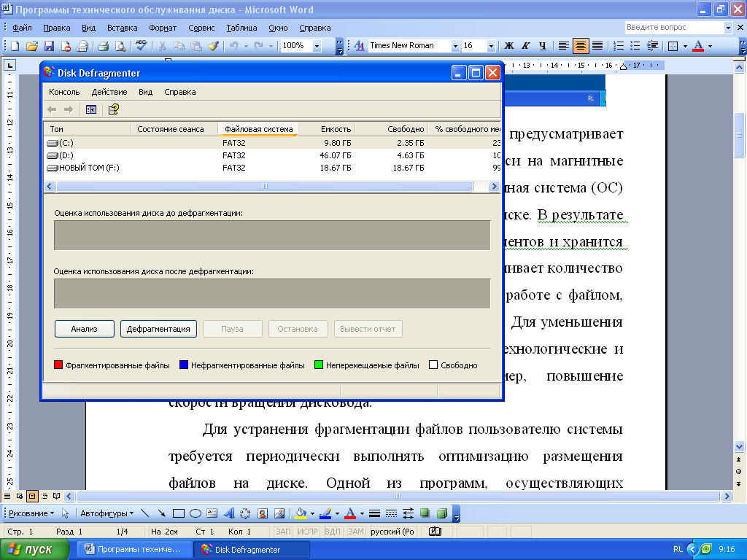Screen dimensions: 747x560
Task: Click the bulleted list icon
Action: click(635, 46)
